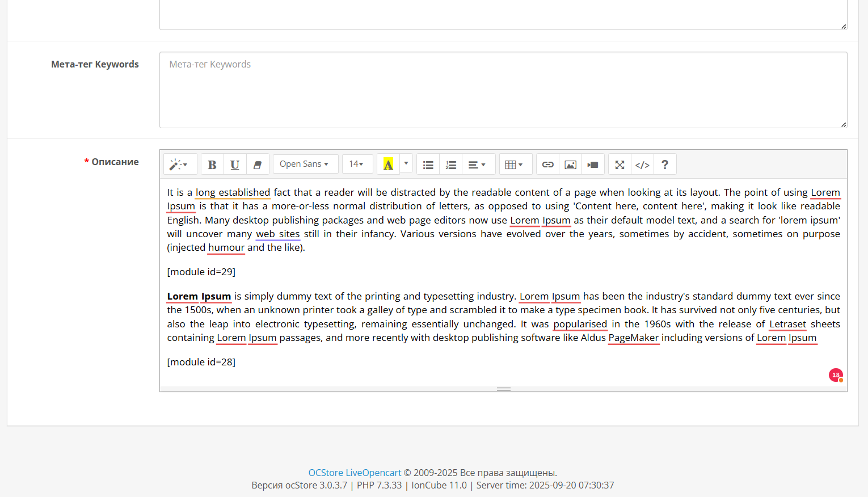This screenshot has width=868, height=497.
Task: Toggle underline formatting in the editor
Action: (x=235, y=165)
